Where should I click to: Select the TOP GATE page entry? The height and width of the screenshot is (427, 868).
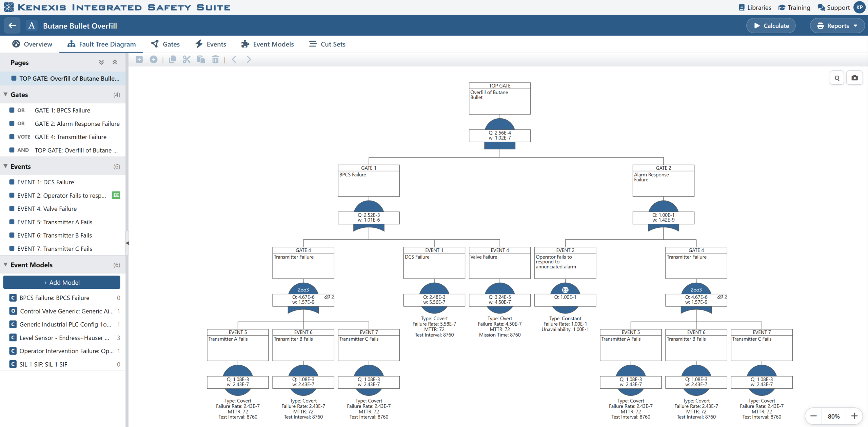click(x=63, y=78)
